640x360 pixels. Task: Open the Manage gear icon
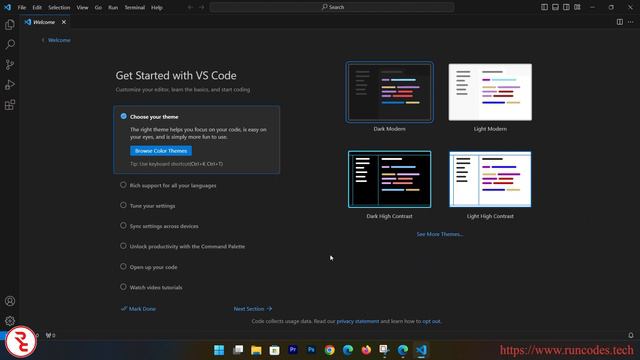pos(10,321)
